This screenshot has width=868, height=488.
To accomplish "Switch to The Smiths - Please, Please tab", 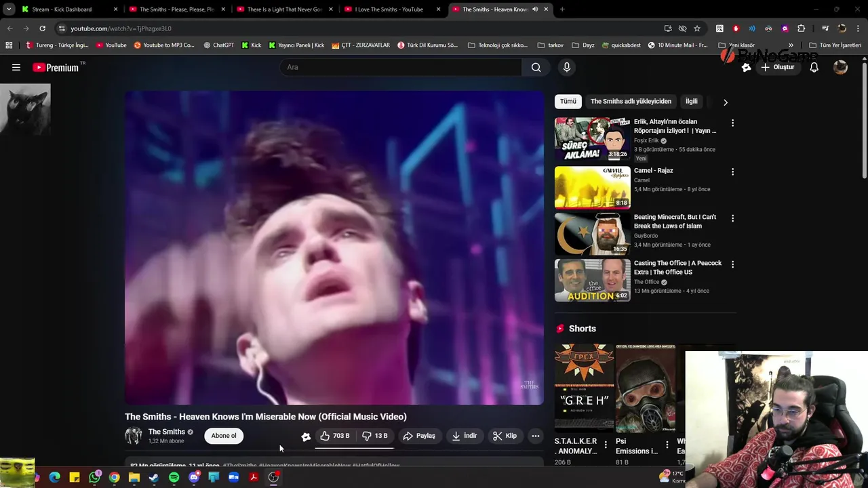I will tap(176, 9).
